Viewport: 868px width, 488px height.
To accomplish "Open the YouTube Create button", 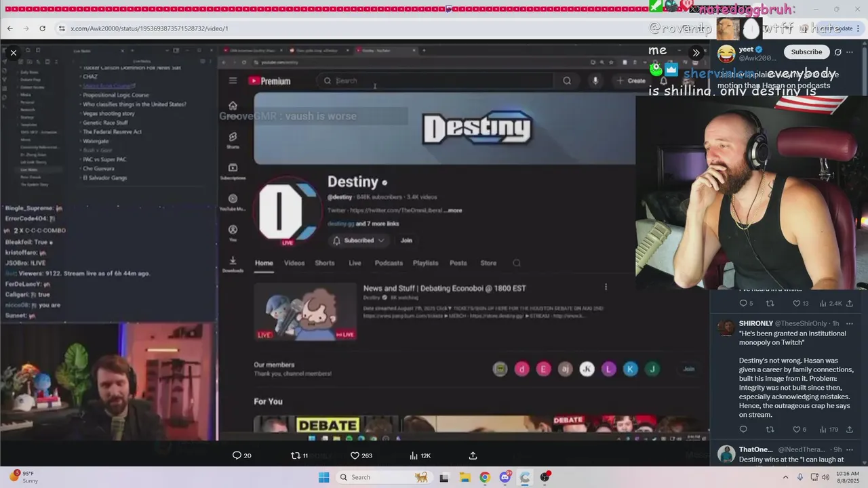I will [x=631, y=81].
